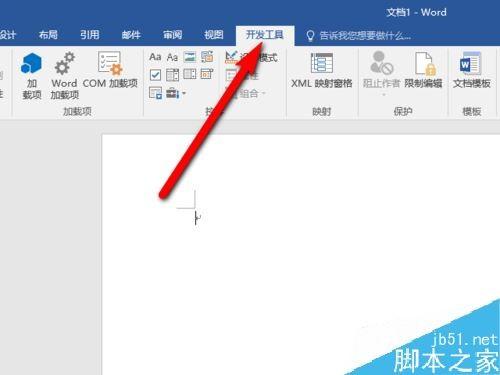Expand the 组合 group dropdown
The image size is (500, 375).
pyautogui.click(x=263, y=93)
